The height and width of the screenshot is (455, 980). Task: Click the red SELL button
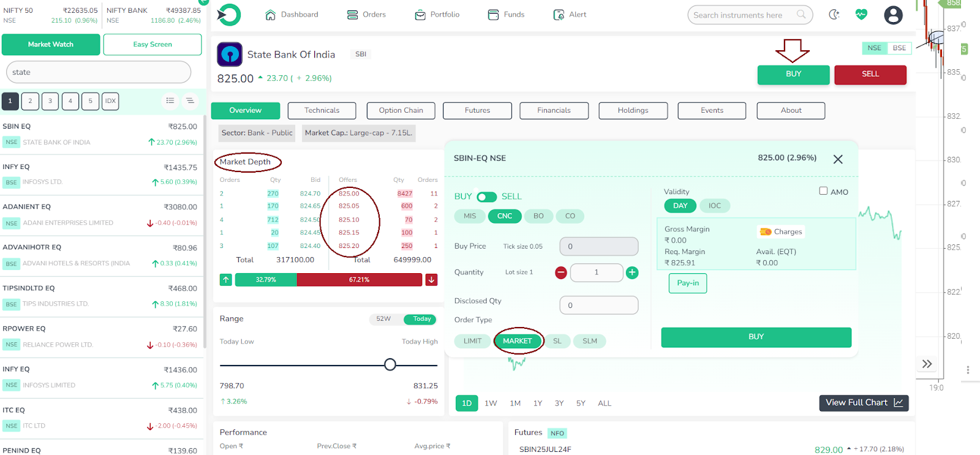(x=870, y=74)
